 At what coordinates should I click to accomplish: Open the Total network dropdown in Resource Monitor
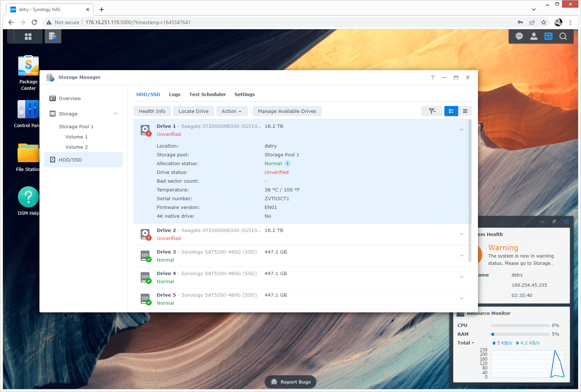(466, 343)
